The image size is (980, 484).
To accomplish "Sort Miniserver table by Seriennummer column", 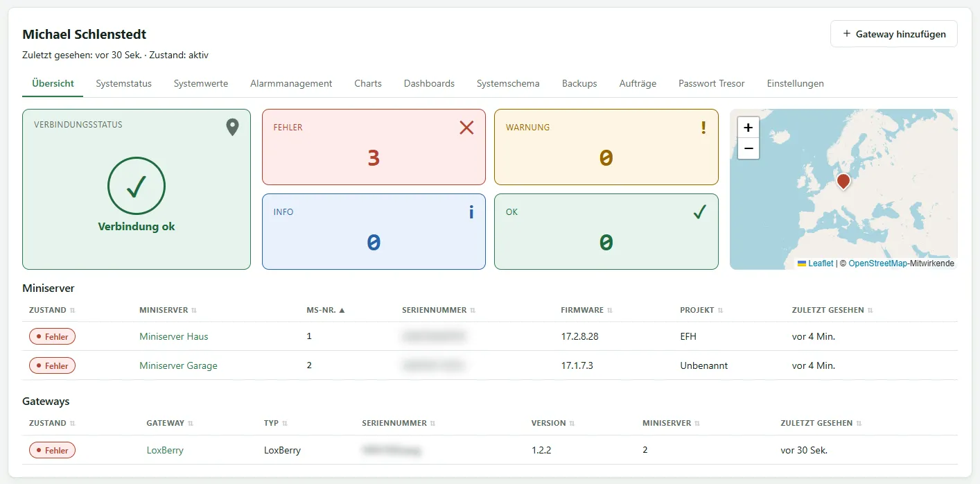I will [x=438, y=310].
